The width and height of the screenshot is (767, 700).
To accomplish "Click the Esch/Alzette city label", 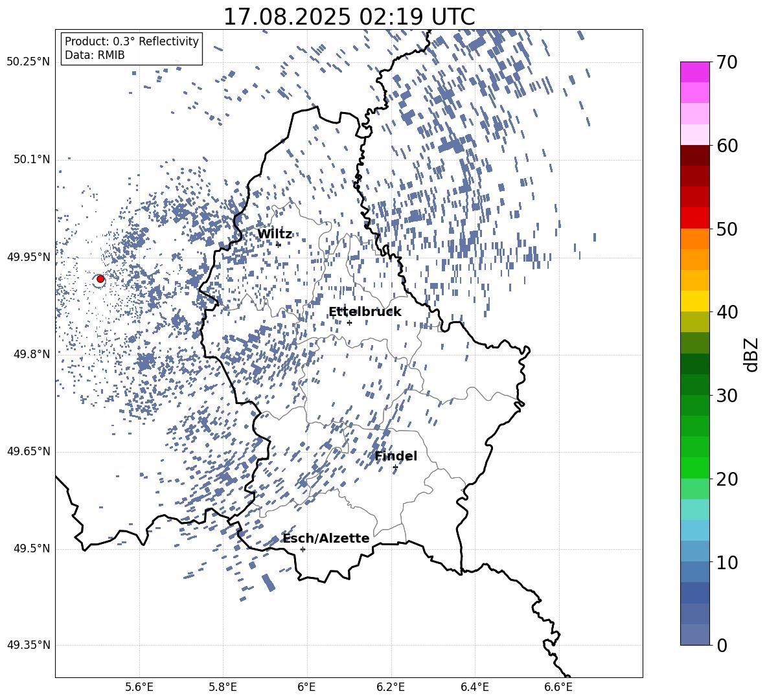I will pyautogui.click(x=326, y=539).
